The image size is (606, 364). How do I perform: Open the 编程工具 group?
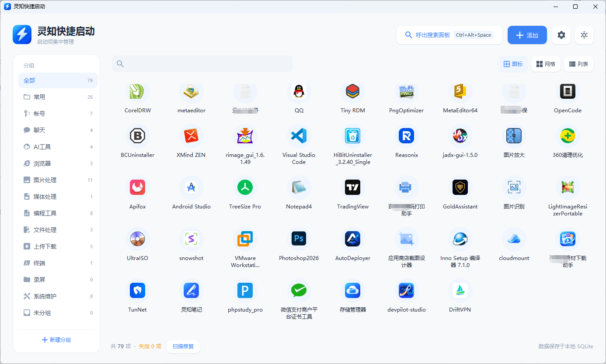click(x=58, y=213)
